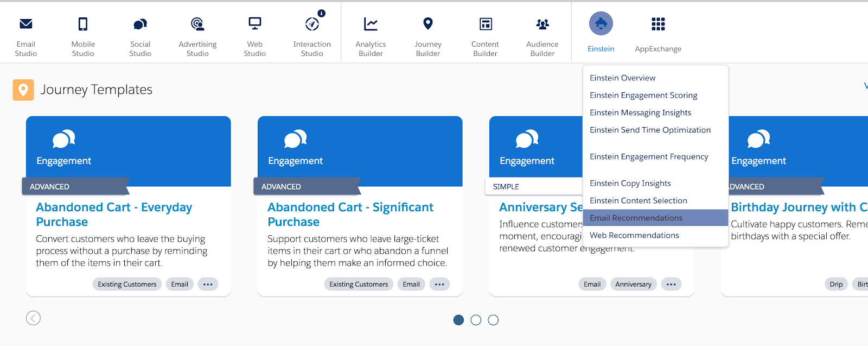Click the Journey Templates heading
Image resolution: width=868 pixels, height=346 pixels.
pyautogui.click(x=97, y=90)
